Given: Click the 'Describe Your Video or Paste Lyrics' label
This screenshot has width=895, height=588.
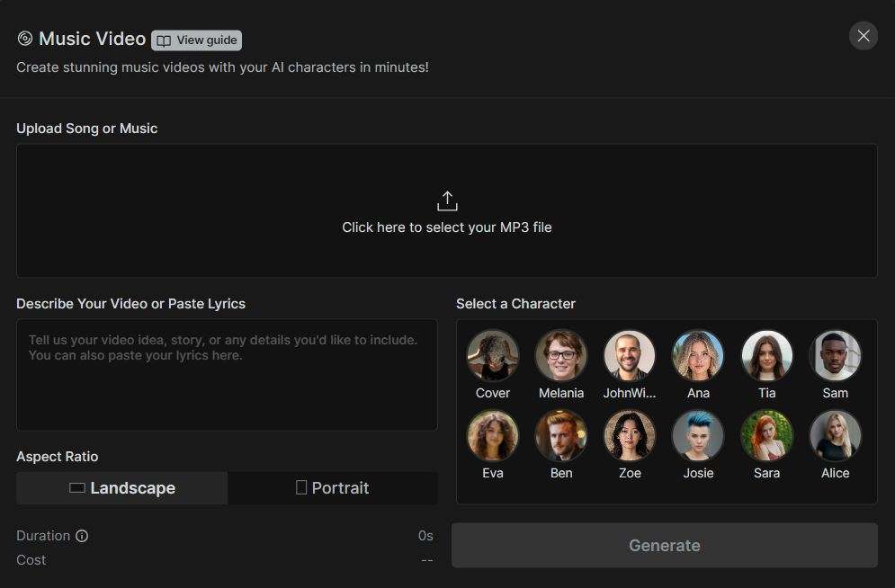Looking at the screenshot, I should click(130, 303).
